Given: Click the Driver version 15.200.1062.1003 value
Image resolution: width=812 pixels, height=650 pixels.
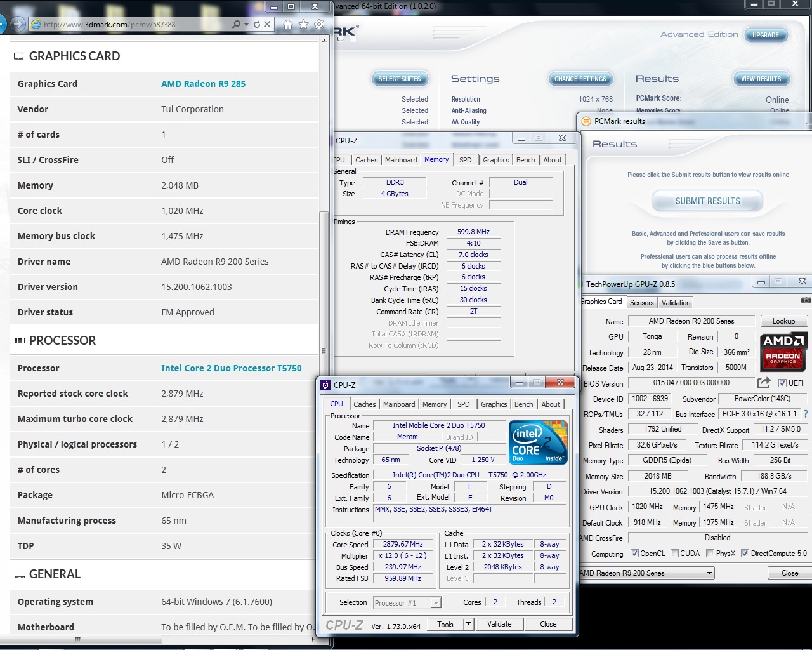Looking at the screenshot, I should 197,287.
